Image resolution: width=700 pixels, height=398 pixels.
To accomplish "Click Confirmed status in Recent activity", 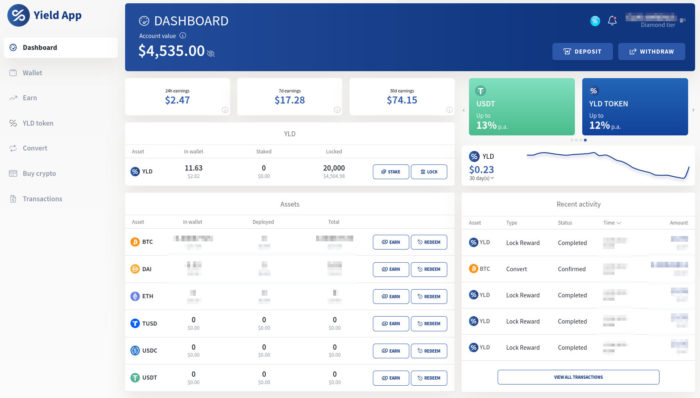I will (x=571, y=269).
